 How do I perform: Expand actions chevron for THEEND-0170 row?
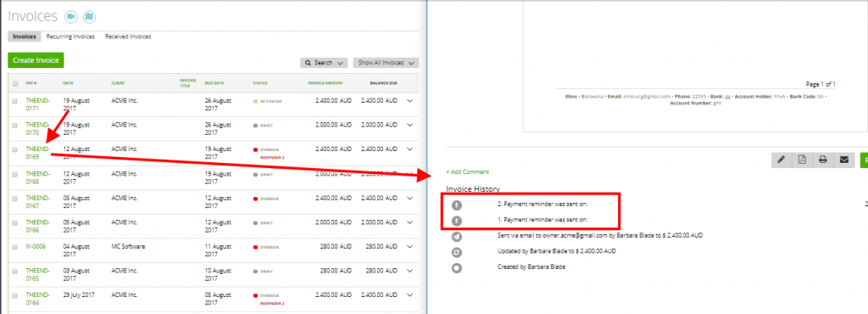click(410, 125)
